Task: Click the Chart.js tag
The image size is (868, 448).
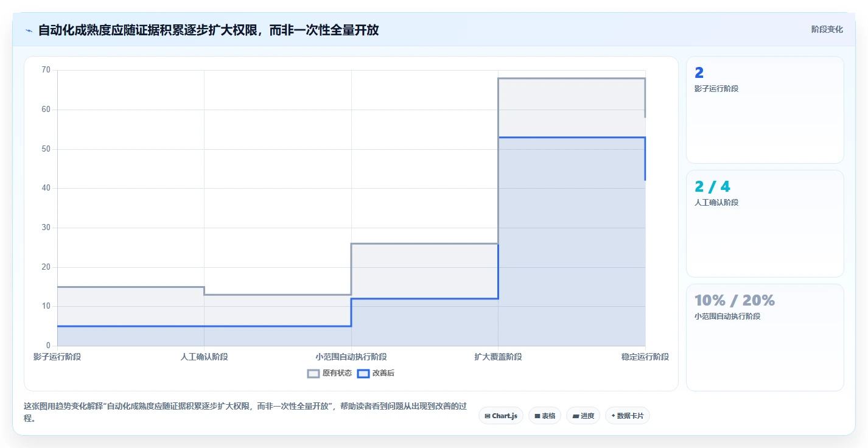Action: pyautogui.click(x=500, y=416)
